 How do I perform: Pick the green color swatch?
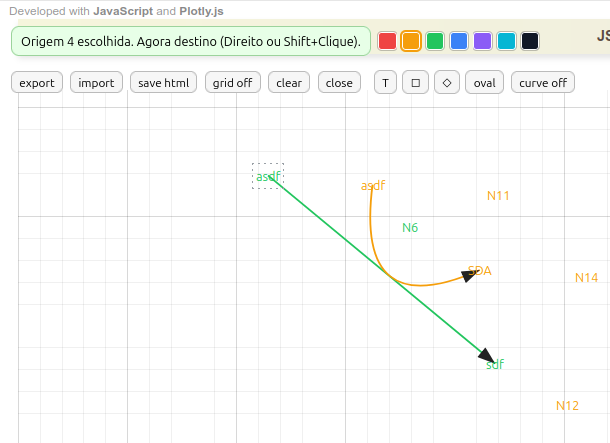click(435, 41)
